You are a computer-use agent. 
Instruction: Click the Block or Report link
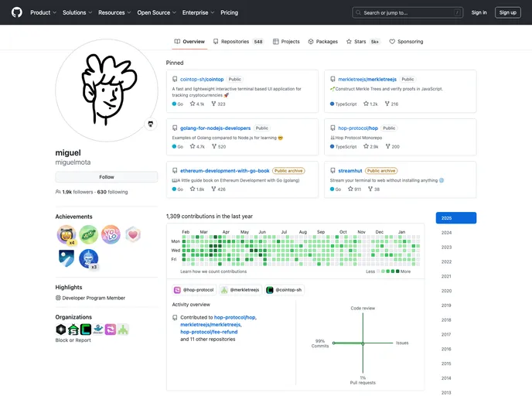[73, 340]
